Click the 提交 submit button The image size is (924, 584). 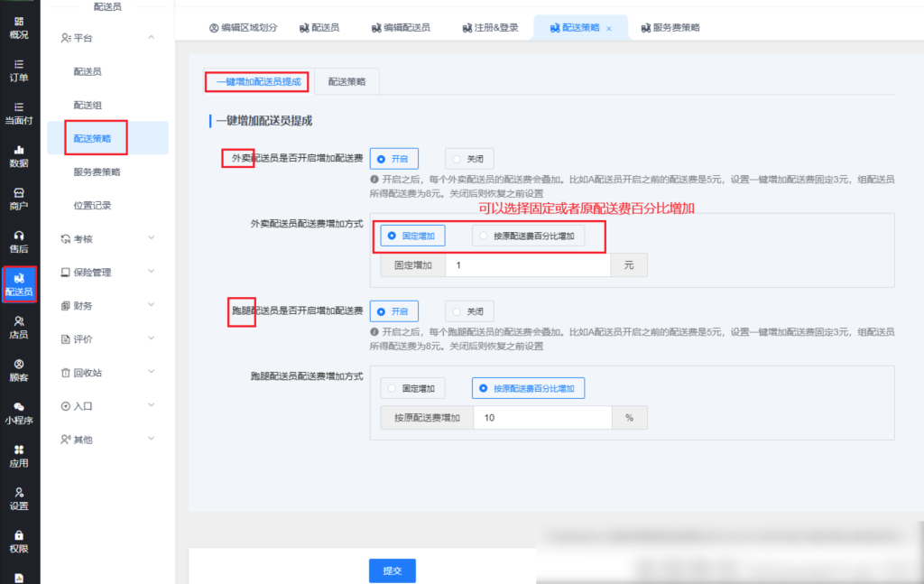tap(392, 570)
